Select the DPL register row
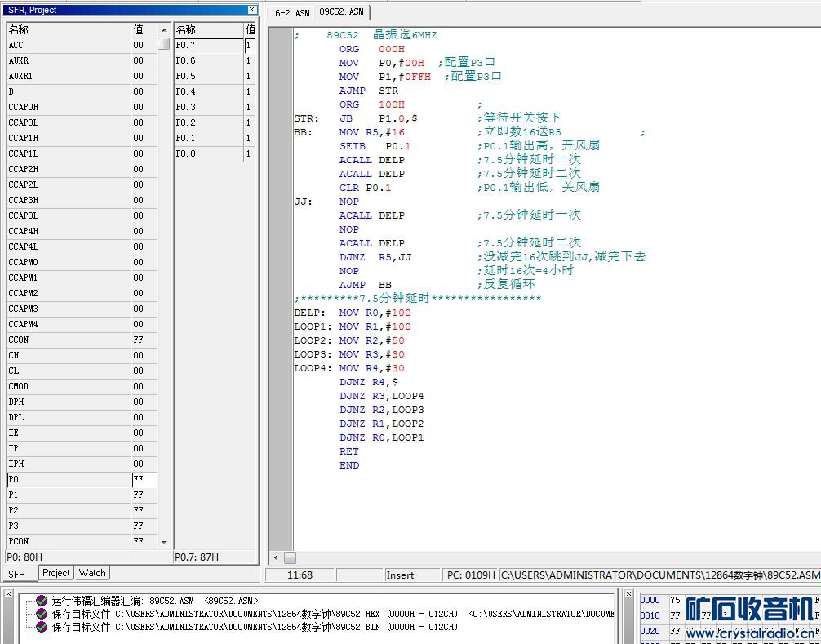Image resolution: width=821 pixels, height=644 pixels. tap(82, 417)
